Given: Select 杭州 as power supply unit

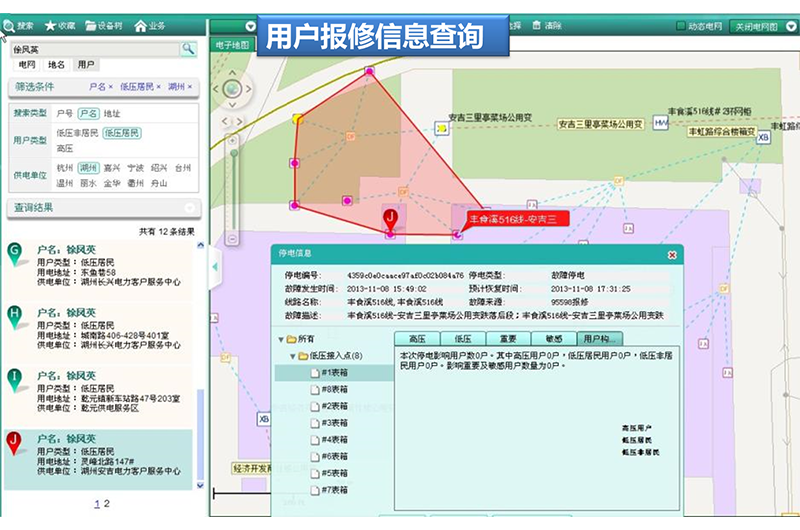Looking at the screenshot, I should pos(65,168).
